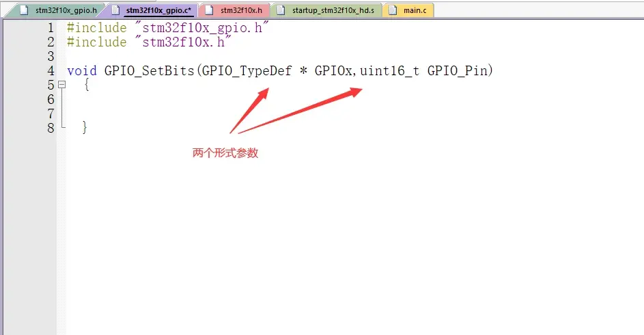
Task: Click the #include directive on line 2
Action: pos(97,42)
